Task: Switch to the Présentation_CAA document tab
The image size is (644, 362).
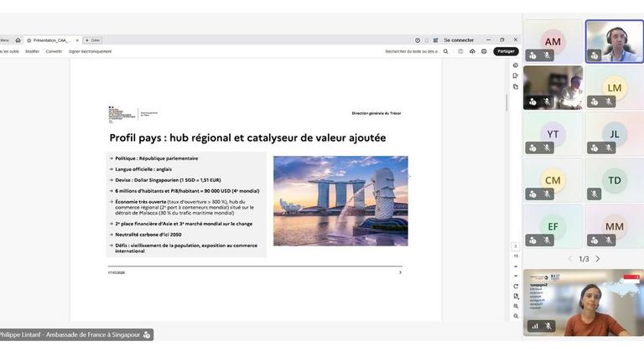Action: (x=50, y=40)
